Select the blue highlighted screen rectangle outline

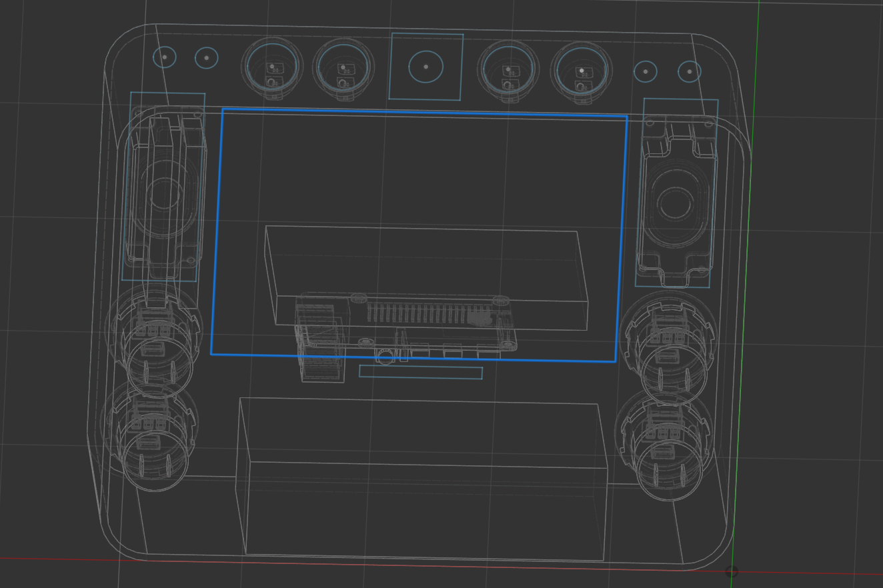[x=419, y=235]
